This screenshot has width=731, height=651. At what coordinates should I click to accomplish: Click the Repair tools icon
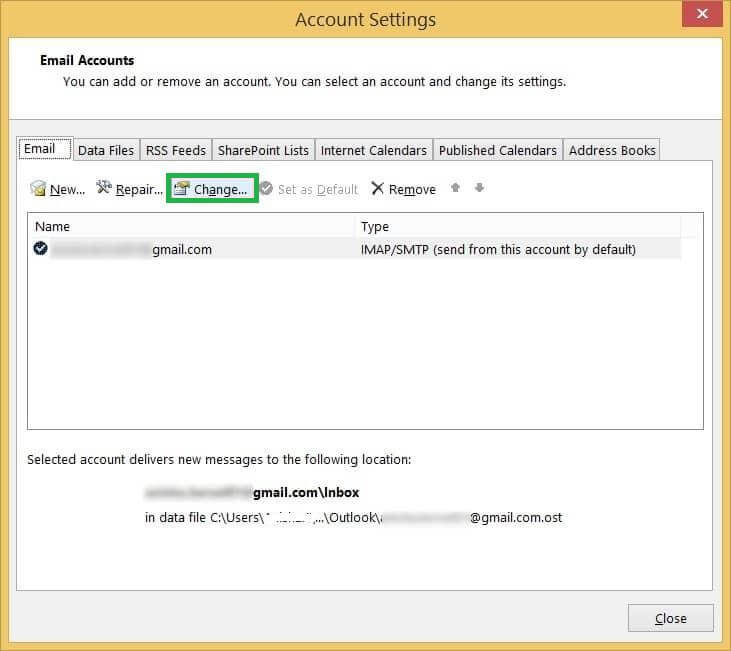(x=103, y=187)
